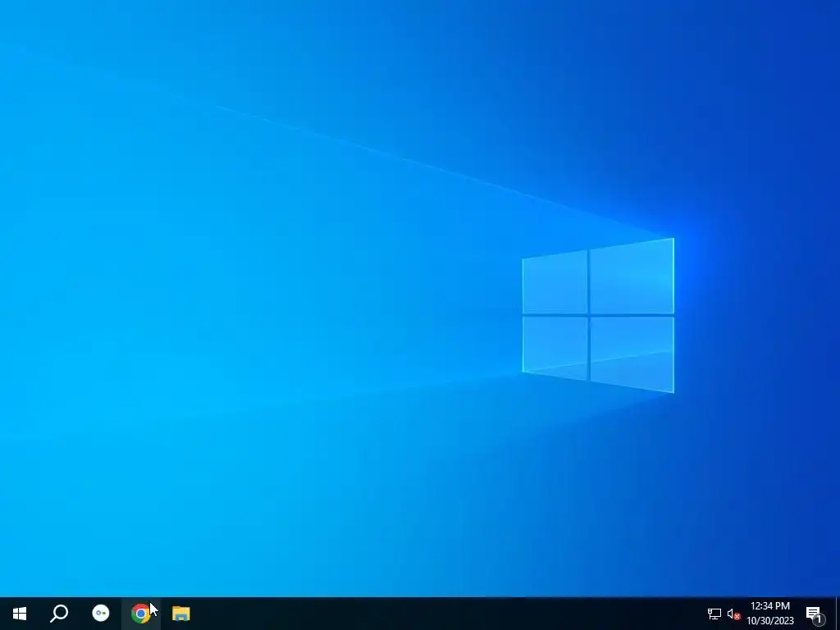Open File Explorer from the taskbar
This screenshot has height=630, width=840.
181,614
